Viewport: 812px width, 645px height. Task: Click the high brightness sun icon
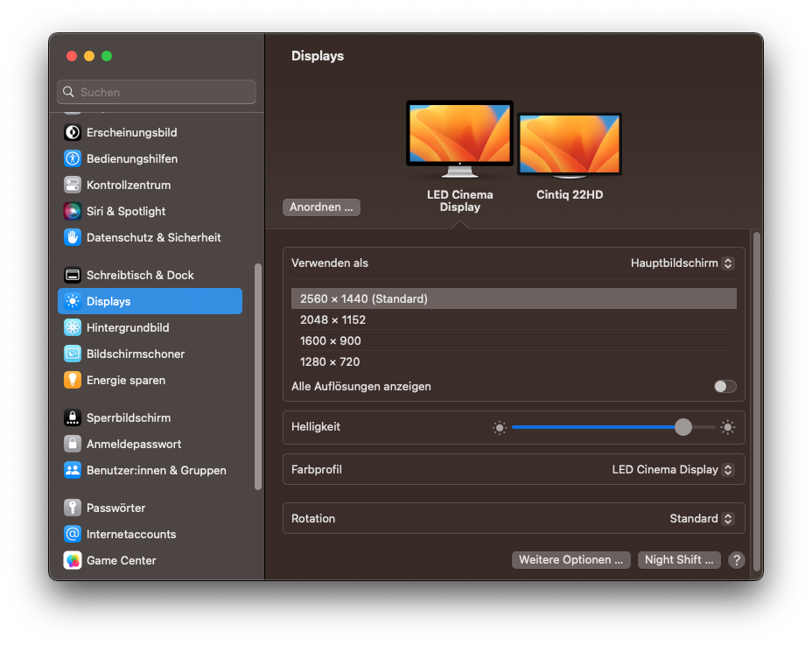tap(728, 427)
